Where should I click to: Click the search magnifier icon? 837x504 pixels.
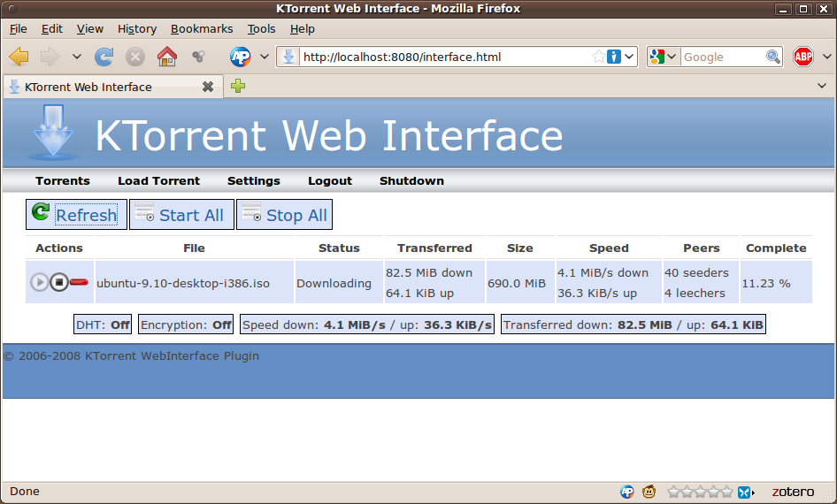[x=773, y=57]
